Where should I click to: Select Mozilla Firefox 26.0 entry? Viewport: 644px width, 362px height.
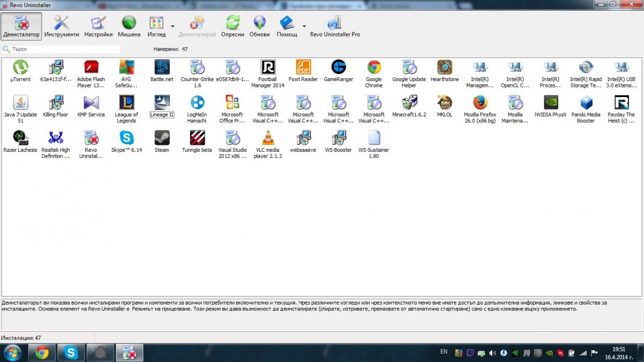point(480,109)
